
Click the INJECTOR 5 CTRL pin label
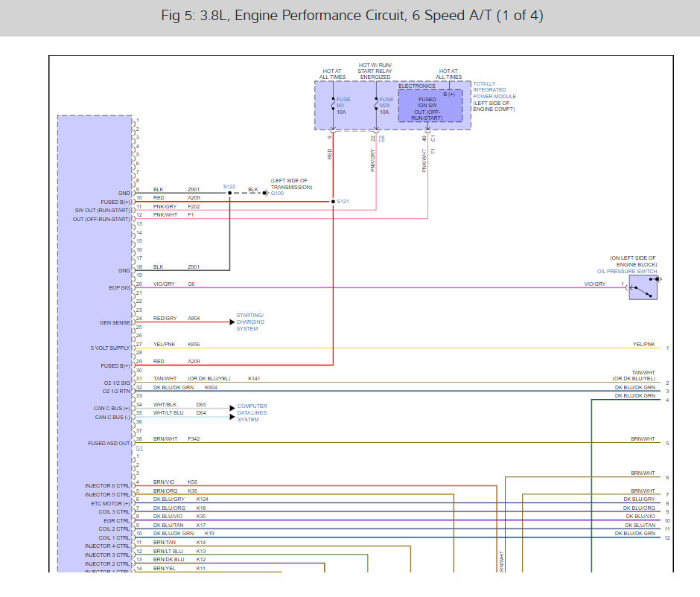(x=107, y=495)
